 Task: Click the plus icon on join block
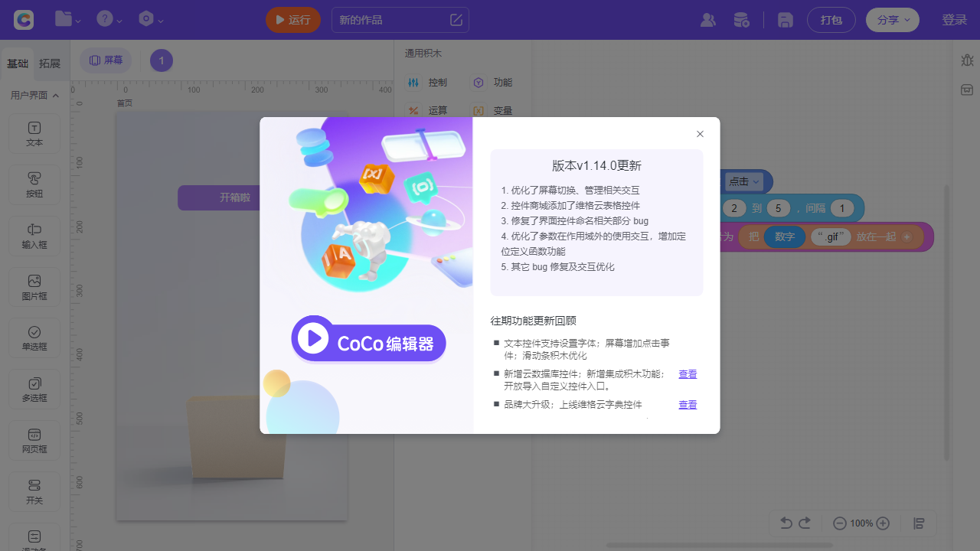tap(907, 237)
